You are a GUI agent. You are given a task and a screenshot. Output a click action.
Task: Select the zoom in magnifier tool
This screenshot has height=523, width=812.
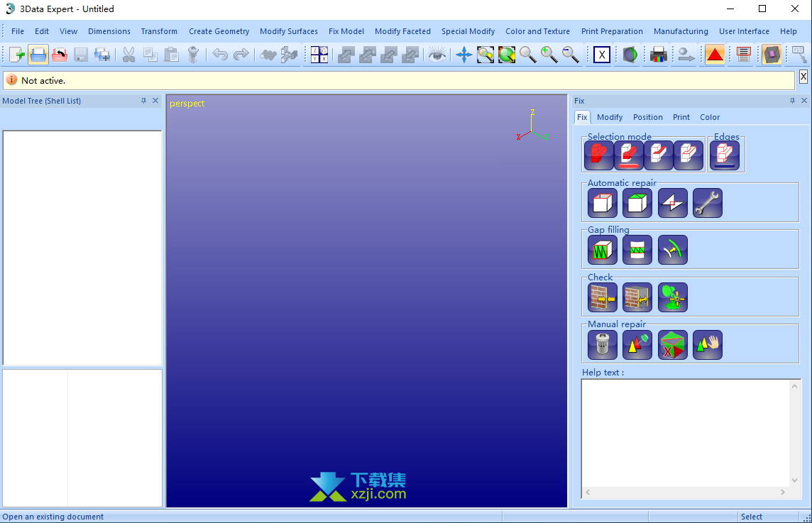[549, 55]
